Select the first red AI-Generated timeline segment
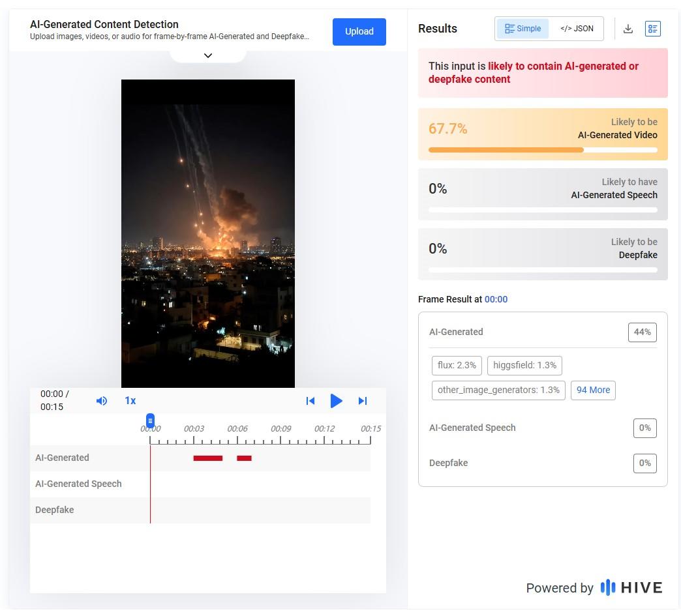Viewport: 681px width, 616px height. [x=207, y=458]
